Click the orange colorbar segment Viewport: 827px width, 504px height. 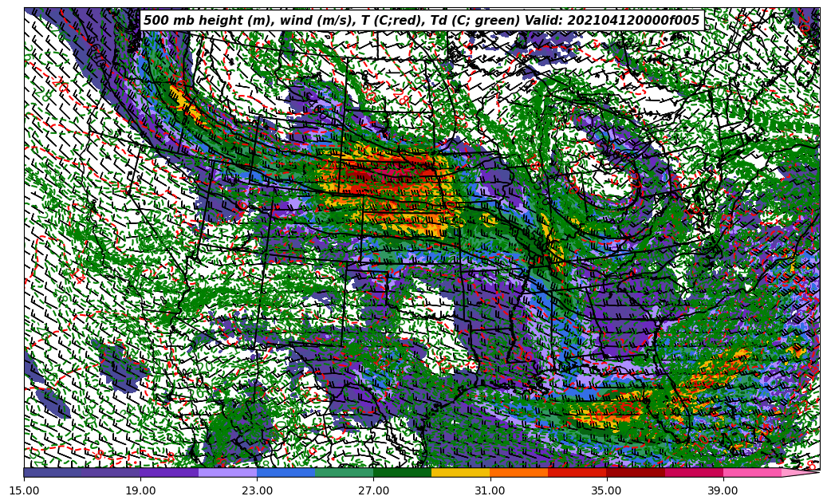[518, 472]
